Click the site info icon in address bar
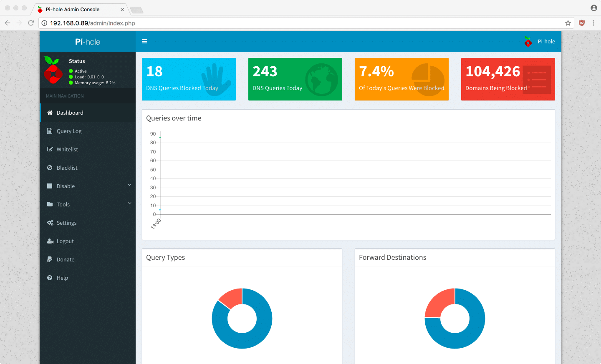Viewport: 601px width, 364px height. pos(44,23)
